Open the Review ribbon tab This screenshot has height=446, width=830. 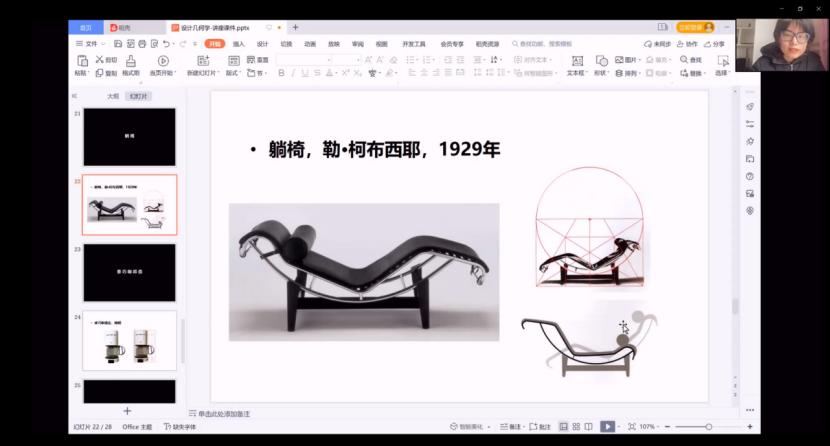coord(358,44)
